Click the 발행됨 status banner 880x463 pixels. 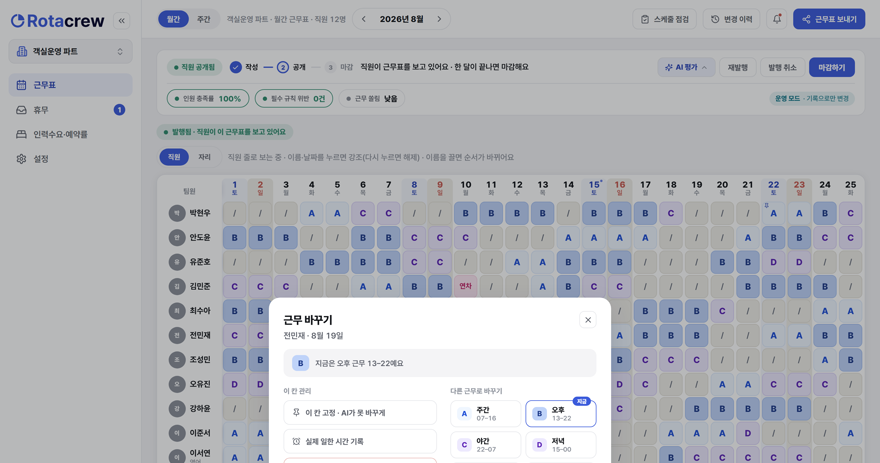coord(224,132)
